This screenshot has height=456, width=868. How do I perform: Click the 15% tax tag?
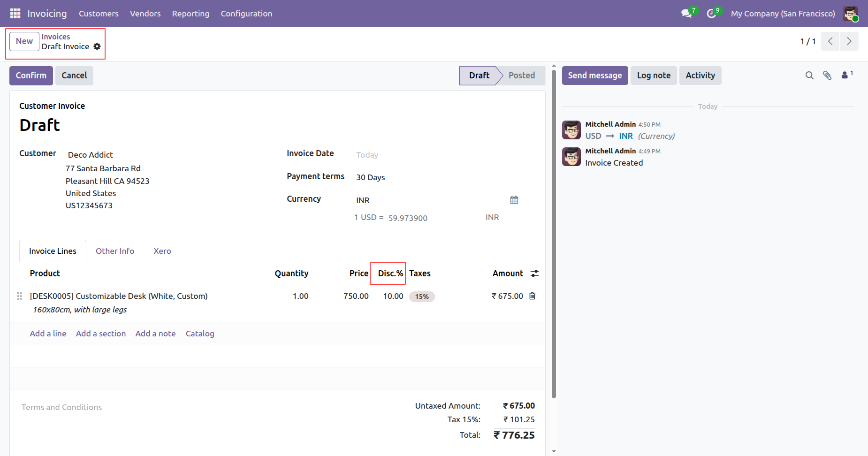[x=422, y=296]
